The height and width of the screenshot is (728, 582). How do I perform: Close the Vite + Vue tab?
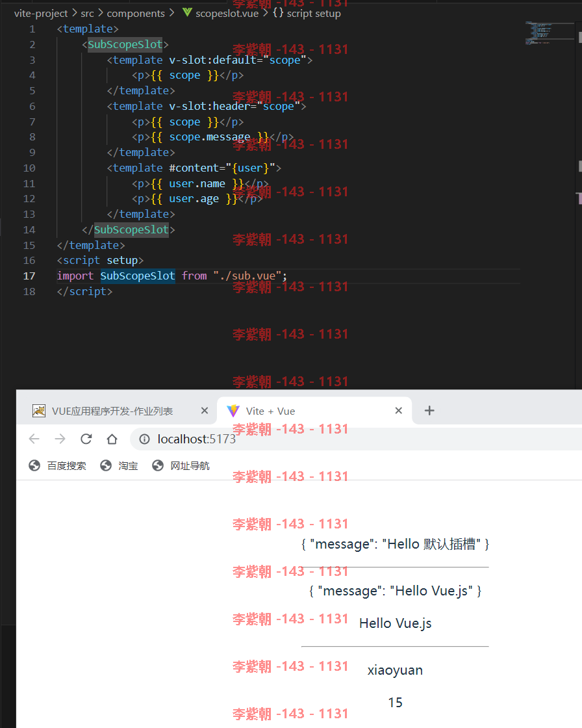pos(398,410)
